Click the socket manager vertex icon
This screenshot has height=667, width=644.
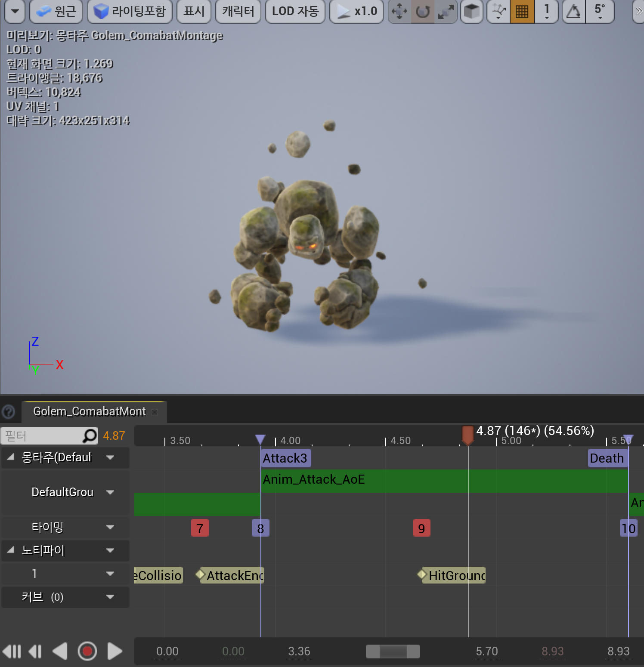click(498, 12)
